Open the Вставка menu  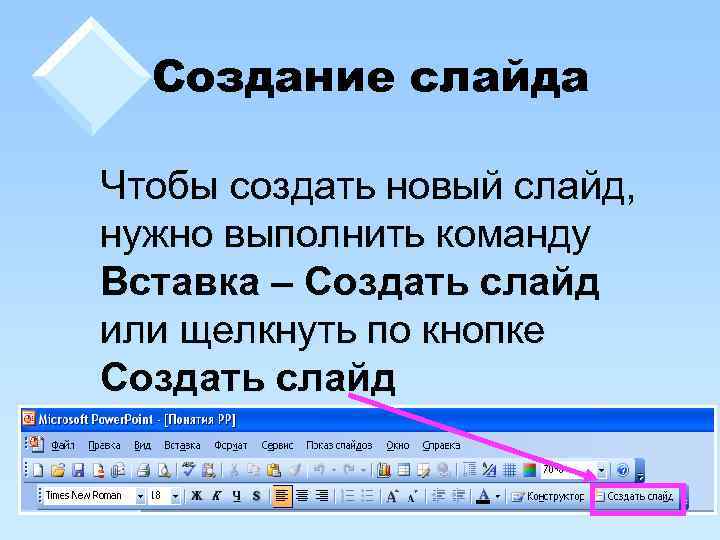182,445
